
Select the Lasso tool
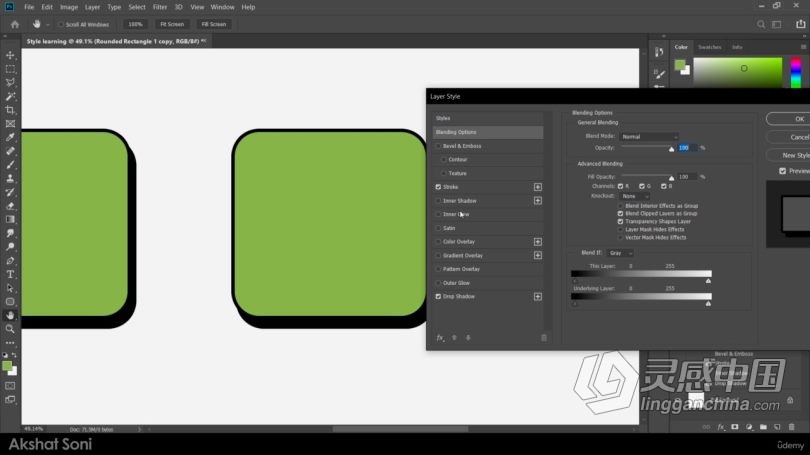coord(10,83)
